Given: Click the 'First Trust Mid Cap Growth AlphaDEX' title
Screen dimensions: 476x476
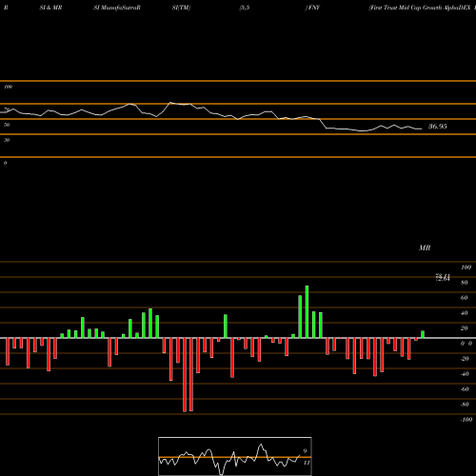Looking at the screenshot, I should click(x=420, y=8).
